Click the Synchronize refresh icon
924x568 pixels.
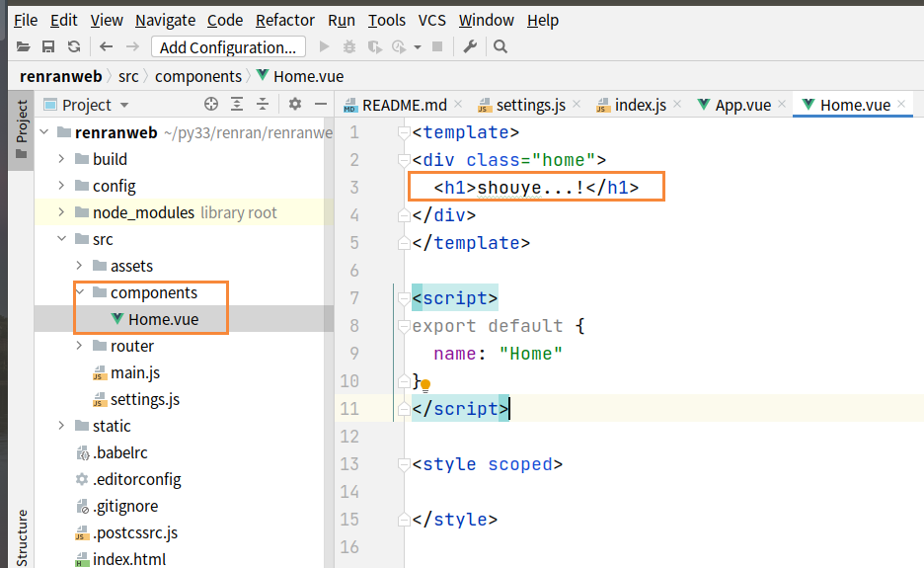[x=74, y=46]
